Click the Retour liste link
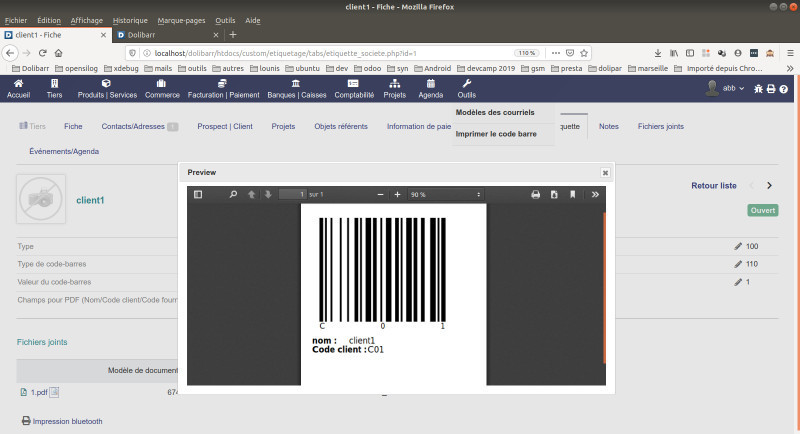This screenshot has width=800, height=434. [714, 185]
